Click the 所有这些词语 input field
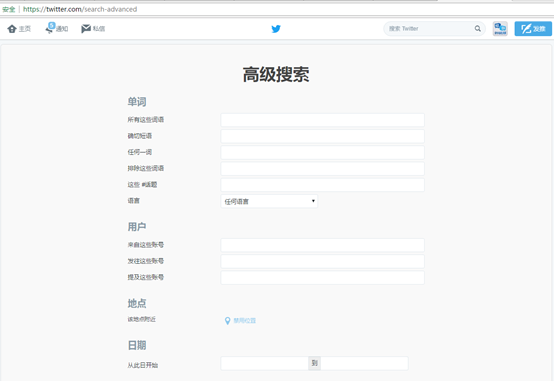The height and width of the screenshot is (381, 554). (323, 120)
